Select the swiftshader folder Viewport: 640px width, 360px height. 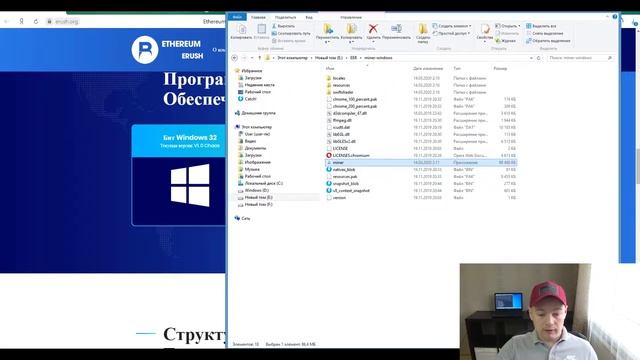point(343,92)
